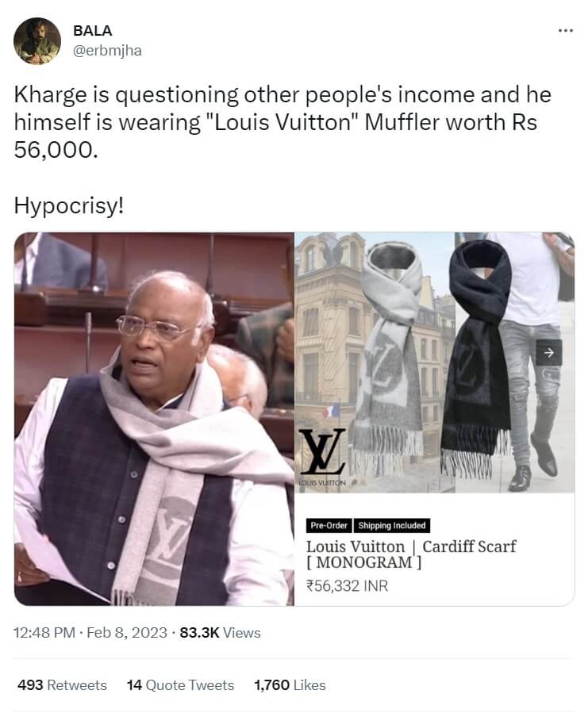Screen dimensions: 588x713
Task: Open the BALA display name
Action: pos(92,30)
